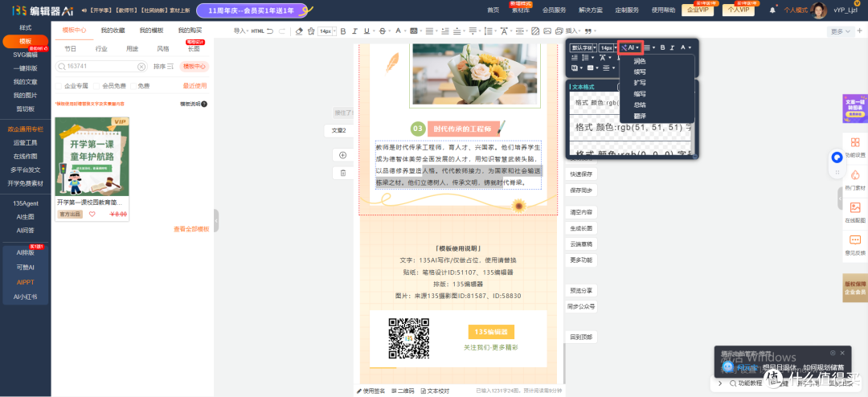The image size is (868, 397).
Task: Open the 节日 category filter
Action: click(x=70, y=49)
